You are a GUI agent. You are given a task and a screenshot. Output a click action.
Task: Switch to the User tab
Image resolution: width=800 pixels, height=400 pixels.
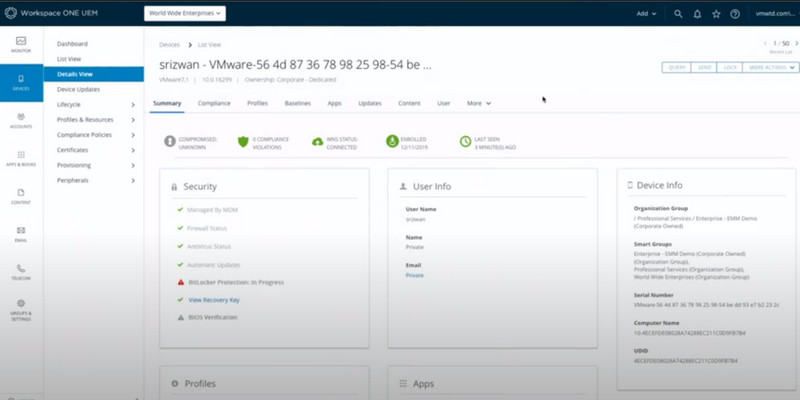[x=443, y=103]
